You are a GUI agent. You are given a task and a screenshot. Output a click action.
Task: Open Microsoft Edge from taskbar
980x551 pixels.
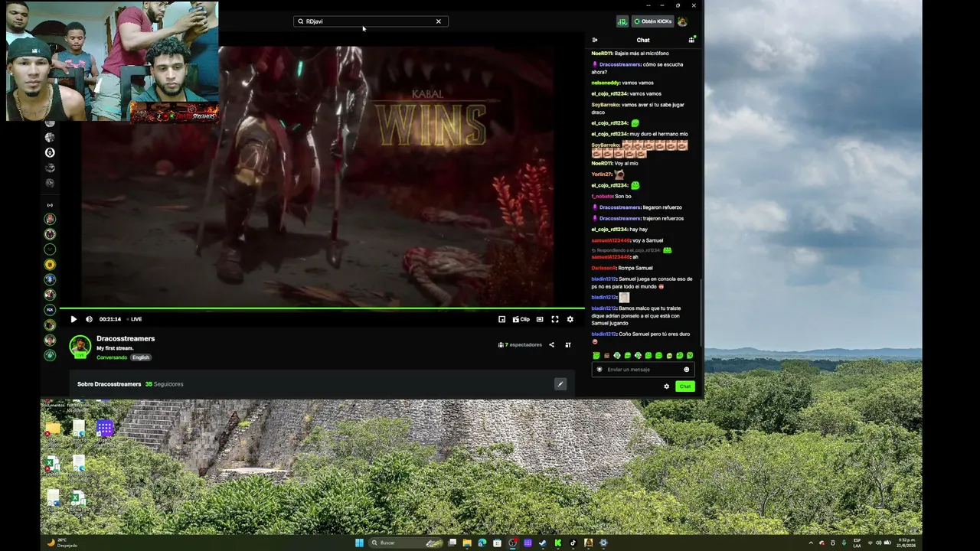(x=482, y=543)
